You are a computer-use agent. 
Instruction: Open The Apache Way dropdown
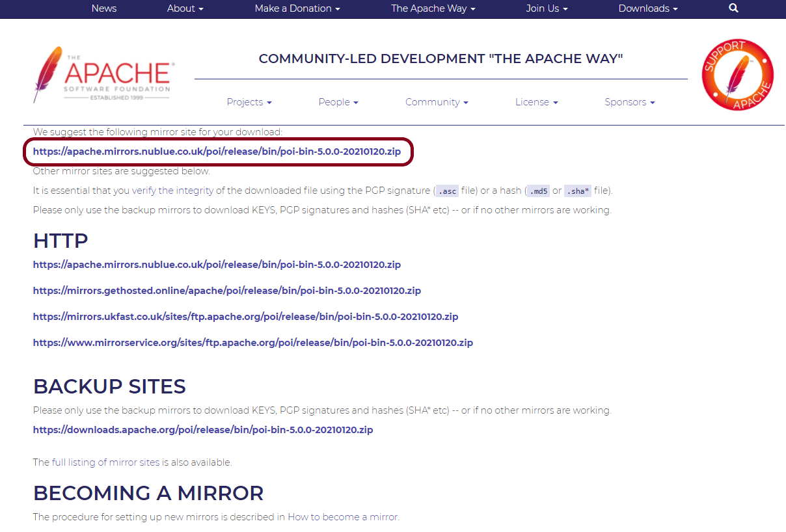(433, 8)
